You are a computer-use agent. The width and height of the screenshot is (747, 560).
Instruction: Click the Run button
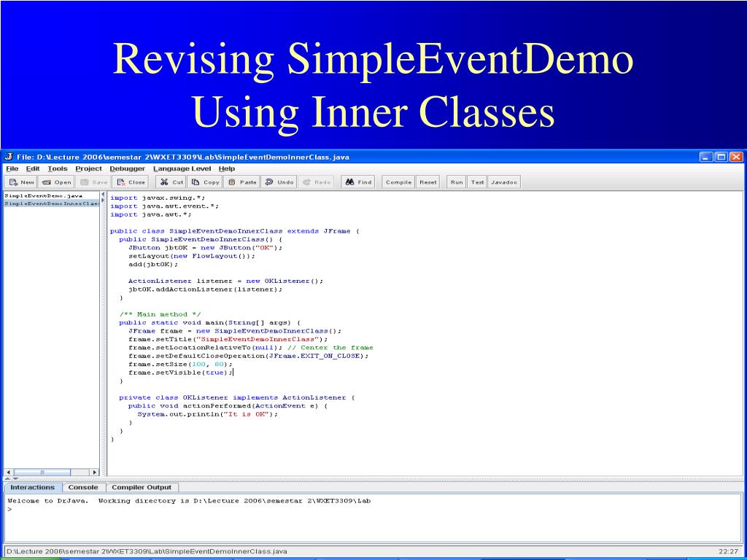click(x=457, y=182)
